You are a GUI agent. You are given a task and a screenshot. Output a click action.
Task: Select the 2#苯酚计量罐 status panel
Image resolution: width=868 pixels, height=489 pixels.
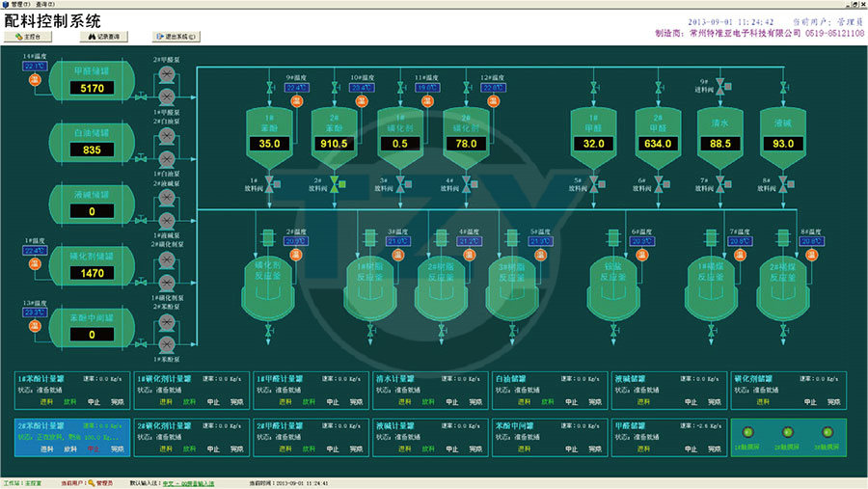[70, 437]
